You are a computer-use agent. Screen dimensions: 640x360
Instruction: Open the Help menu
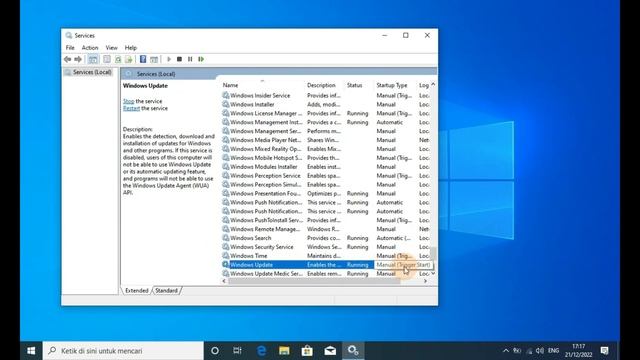(131, 48)
